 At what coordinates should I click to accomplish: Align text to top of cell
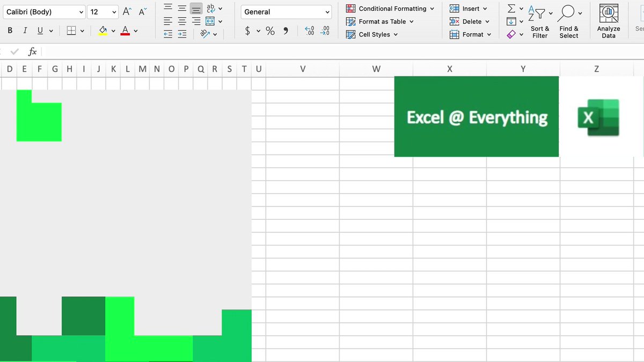pos(168,8)
